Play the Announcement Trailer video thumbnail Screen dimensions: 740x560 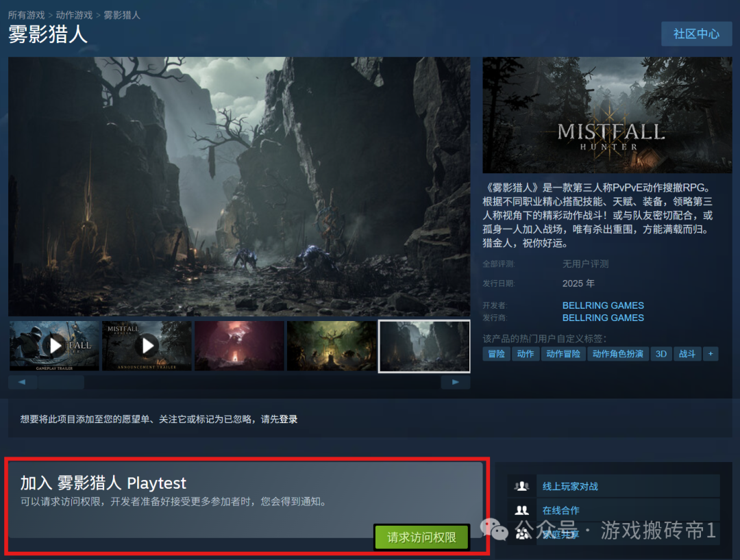tap(147, 346)
